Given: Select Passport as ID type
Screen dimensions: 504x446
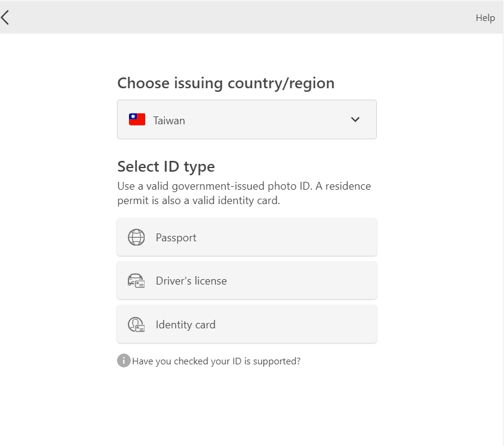Looking at the screenshot, I should 247,237.
